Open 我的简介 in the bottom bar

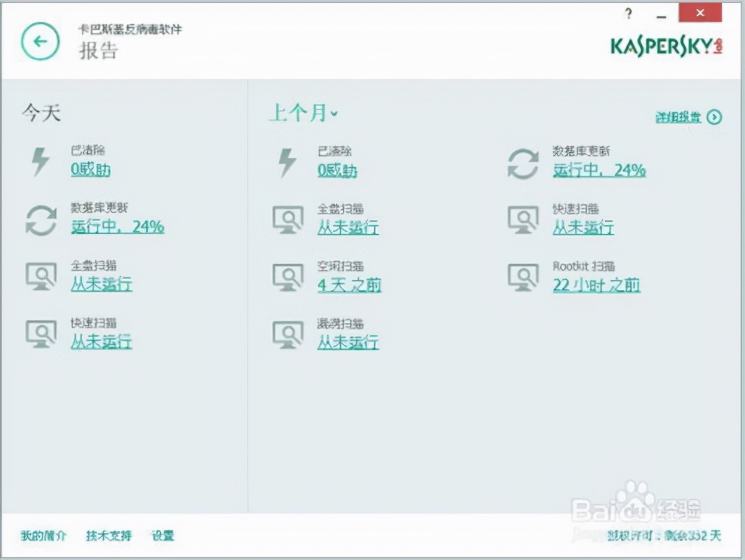click(x=43, y=536)
